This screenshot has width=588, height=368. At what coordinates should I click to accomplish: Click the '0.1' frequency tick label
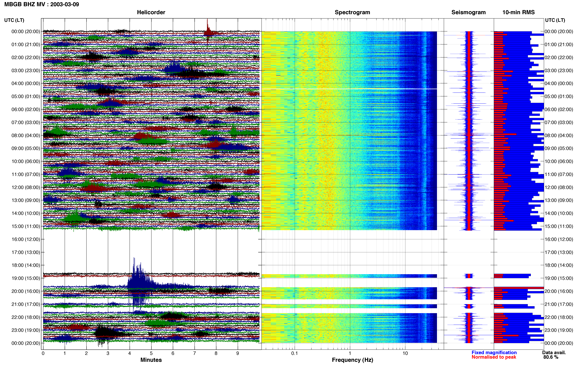tap(295, 353)
